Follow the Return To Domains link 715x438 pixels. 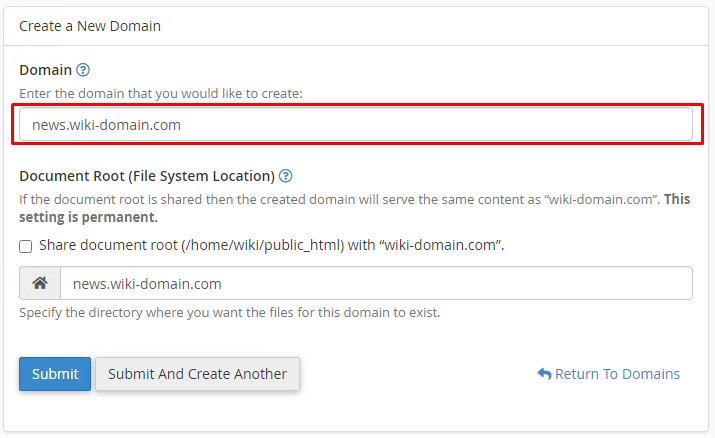[x=616, y=374]
